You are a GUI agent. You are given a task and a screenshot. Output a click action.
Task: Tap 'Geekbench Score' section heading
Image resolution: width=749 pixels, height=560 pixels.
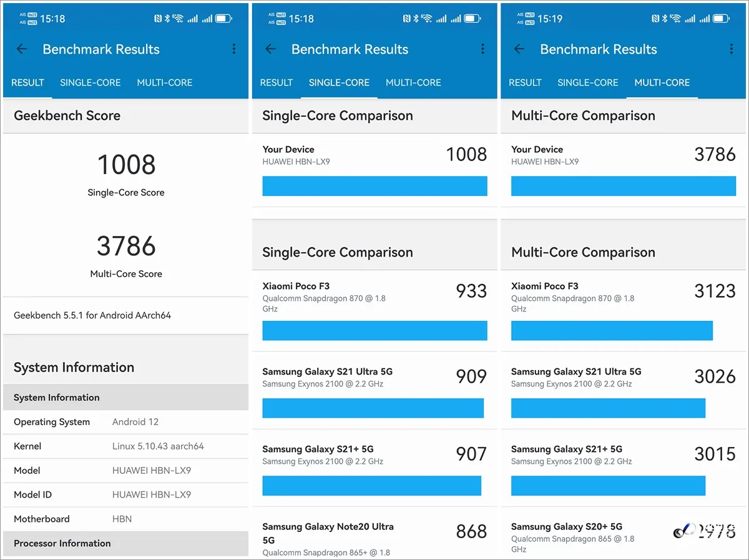67,115
